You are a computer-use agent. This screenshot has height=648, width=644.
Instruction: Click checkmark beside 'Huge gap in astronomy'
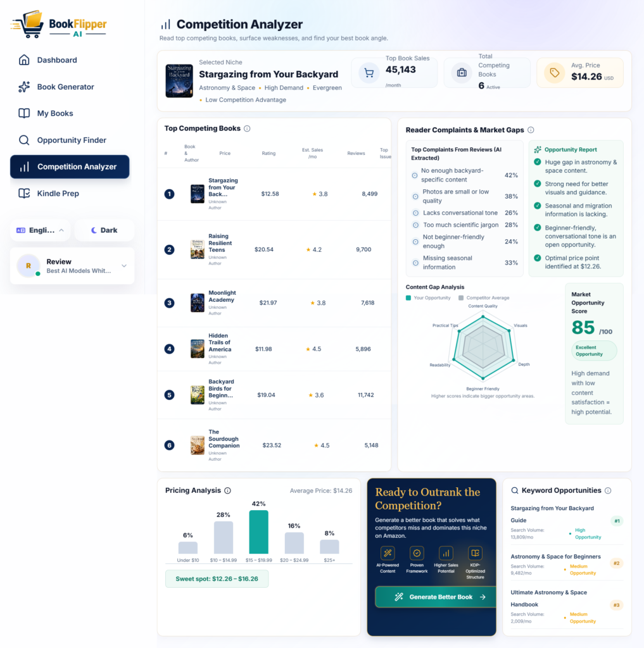pyautogui.click(x=537, y=162)
